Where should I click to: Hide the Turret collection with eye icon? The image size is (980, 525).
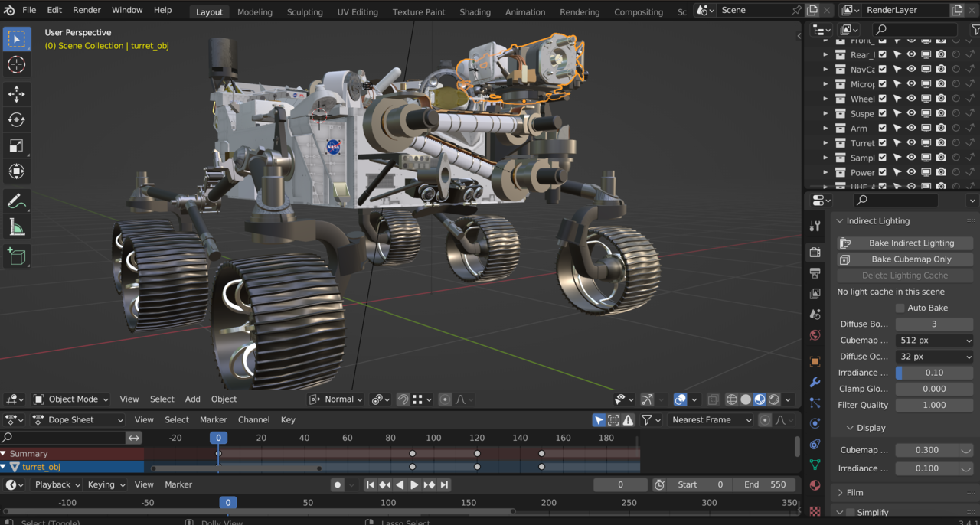[911, 143]
